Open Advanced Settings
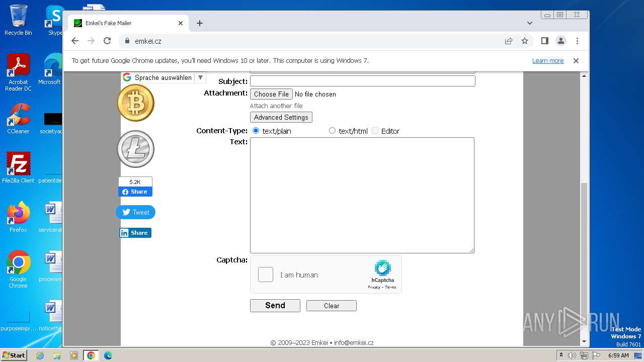This screenshot has height=362, width=644. click(281, 117)
